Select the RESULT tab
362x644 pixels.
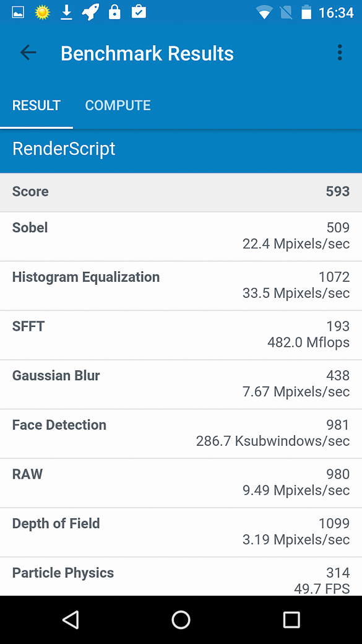[x=37, y=105]
